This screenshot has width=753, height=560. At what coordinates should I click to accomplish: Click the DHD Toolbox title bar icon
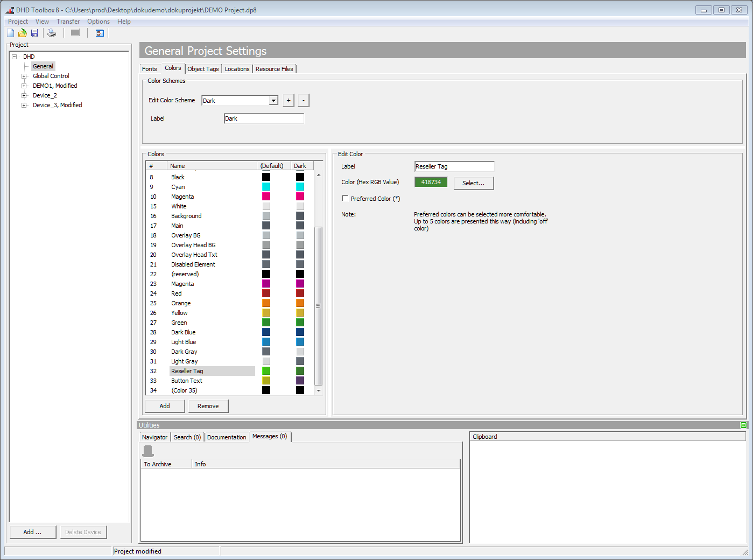point(9,10)
